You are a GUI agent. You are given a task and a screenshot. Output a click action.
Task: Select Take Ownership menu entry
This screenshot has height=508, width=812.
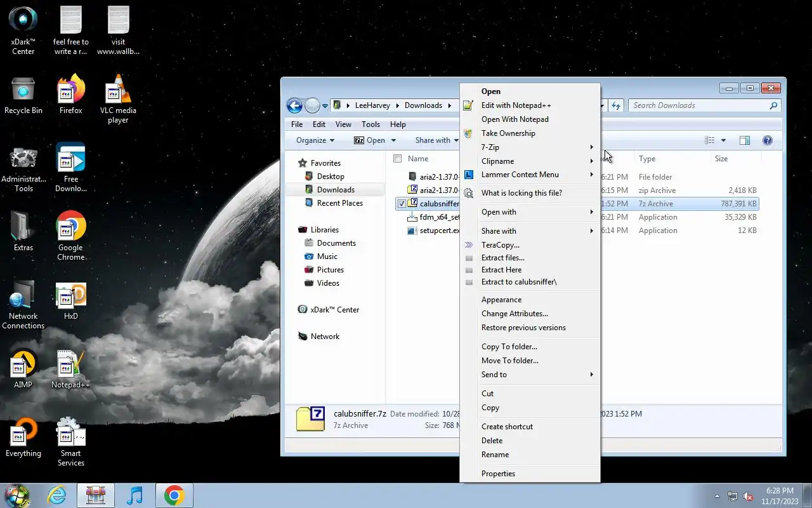pyautogui.click(x=530, y=133)
